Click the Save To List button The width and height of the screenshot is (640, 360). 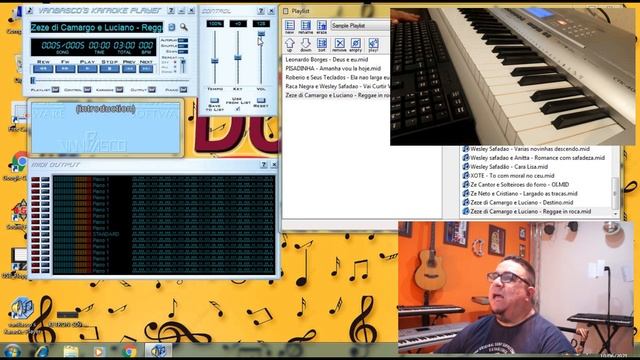click(x=214, y=101)
